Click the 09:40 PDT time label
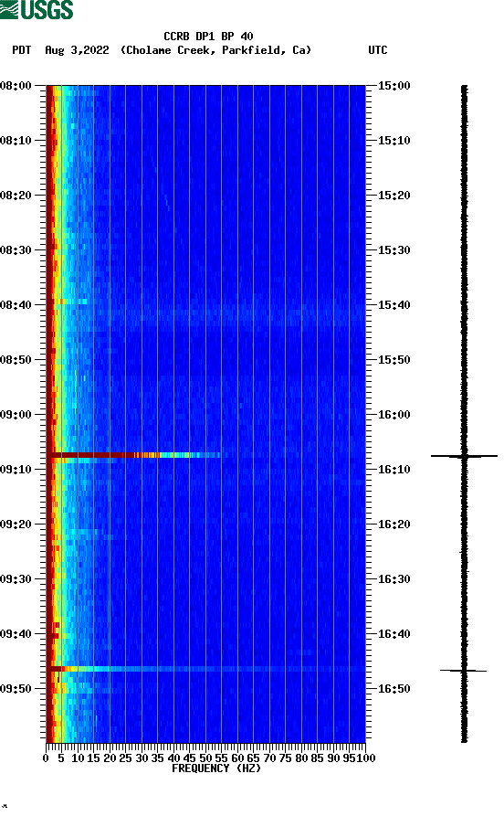504x816 pixels. pos(16,634)
